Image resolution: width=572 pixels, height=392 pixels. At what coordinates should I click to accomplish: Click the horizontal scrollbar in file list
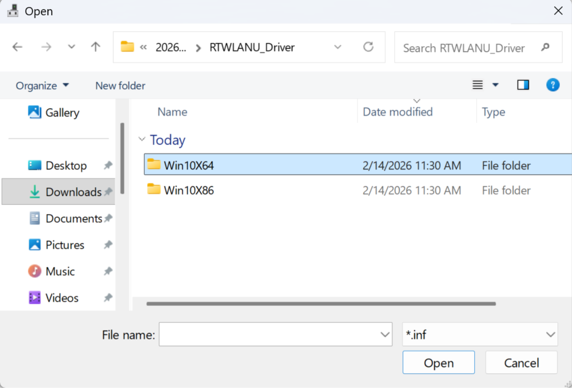321,304
